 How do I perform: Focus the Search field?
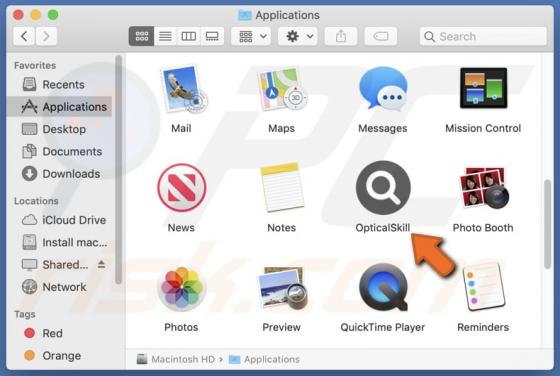click(x=483, y=36)
